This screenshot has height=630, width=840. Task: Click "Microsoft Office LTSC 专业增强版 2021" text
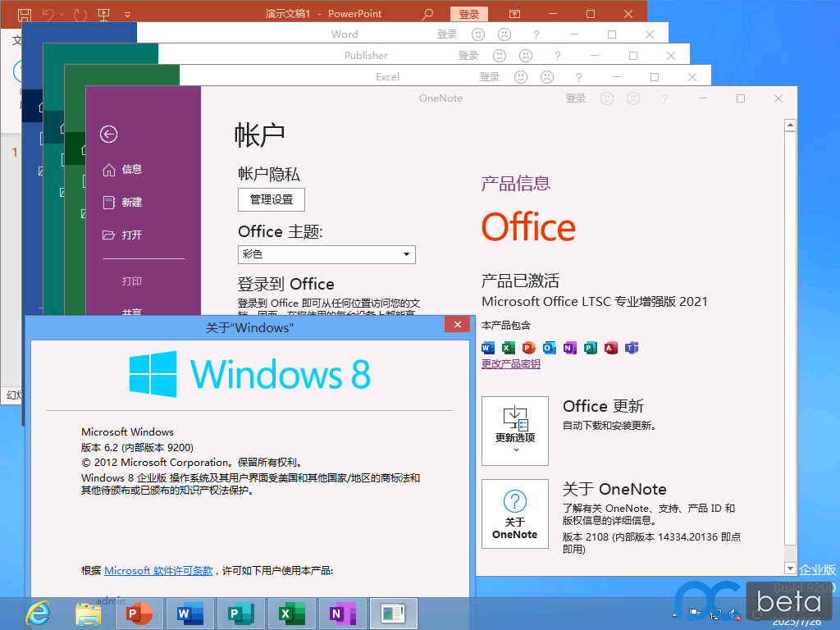click(x=595, y=302)
